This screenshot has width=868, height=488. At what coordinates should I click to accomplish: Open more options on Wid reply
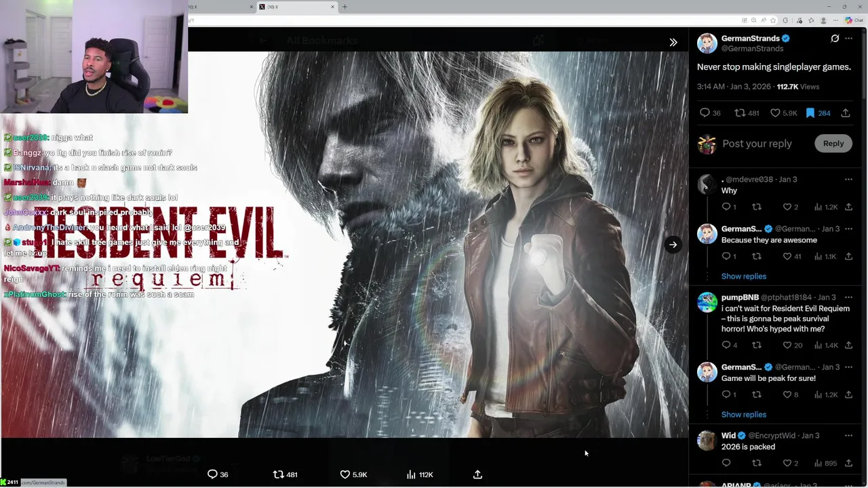click(848, 436)
